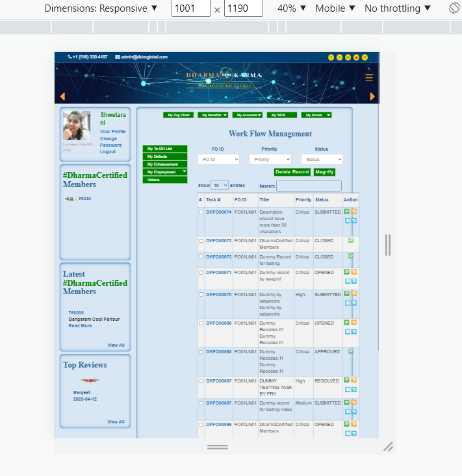Click the right orange carousel arrow

coord(373,96)
